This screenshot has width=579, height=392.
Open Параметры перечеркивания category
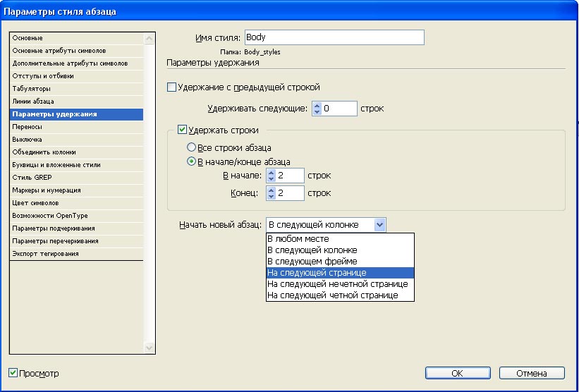coord(77,240)
